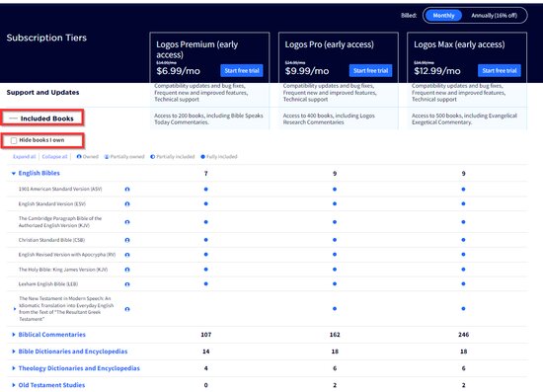Start free trial for Logos Premium
The width and height of the screenshot is (543, 392).
242,71
